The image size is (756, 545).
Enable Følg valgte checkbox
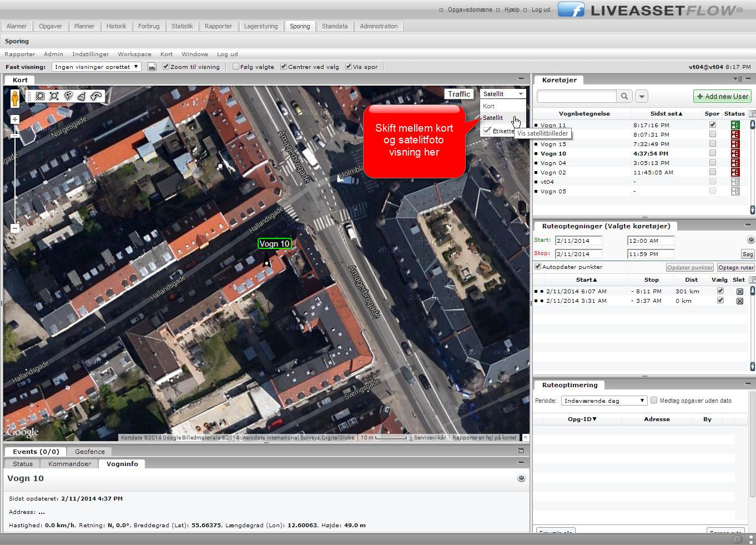236,67
